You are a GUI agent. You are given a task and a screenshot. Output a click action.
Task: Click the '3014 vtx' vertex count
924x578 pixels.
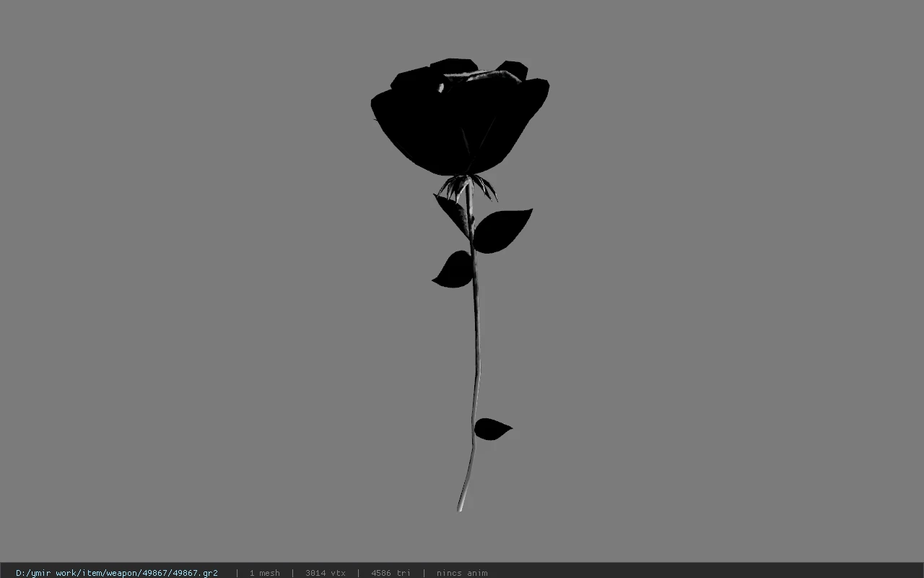(325, 573)
